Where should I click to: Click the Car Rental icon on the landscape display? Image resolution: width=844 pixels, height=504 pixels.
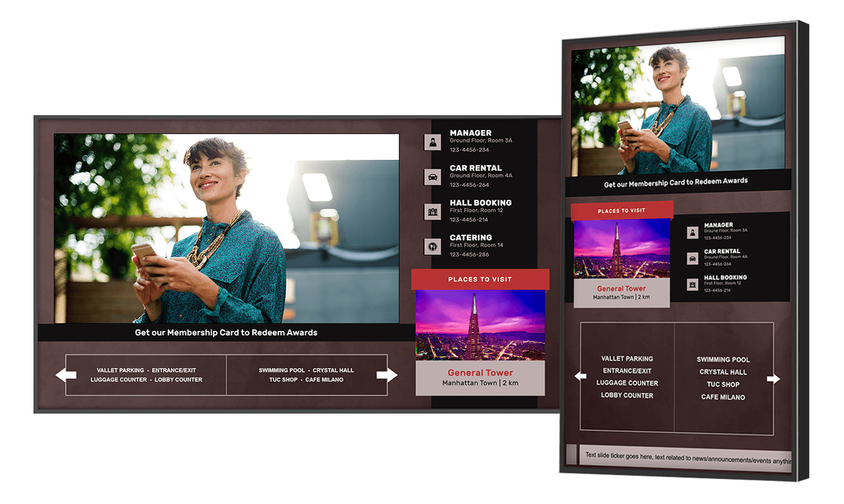pyautogui.click(x=433, y=177)
